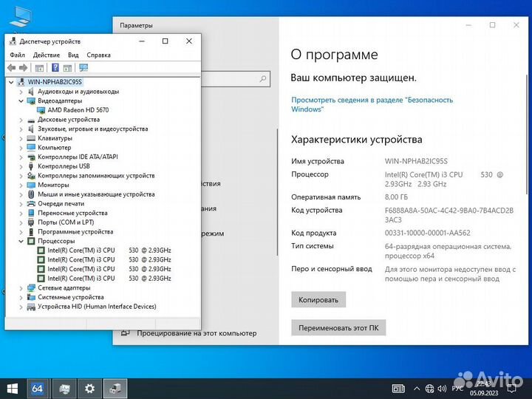
Task: Collapse the Видеоадаптеры node
Action: click(x=21, y=100)
